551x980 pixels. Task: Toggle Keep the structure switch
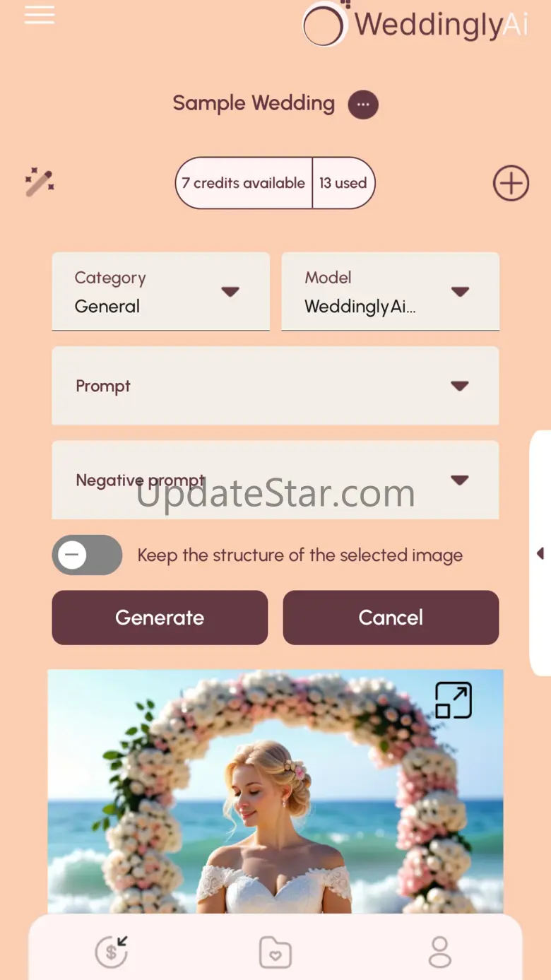[87, 555]
